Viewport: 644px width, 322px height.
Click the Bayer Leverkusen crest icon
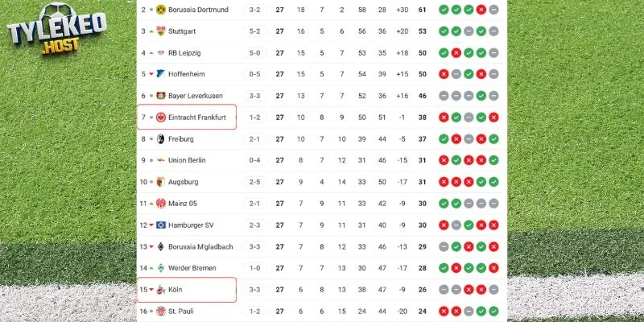(x=160, y=96)
